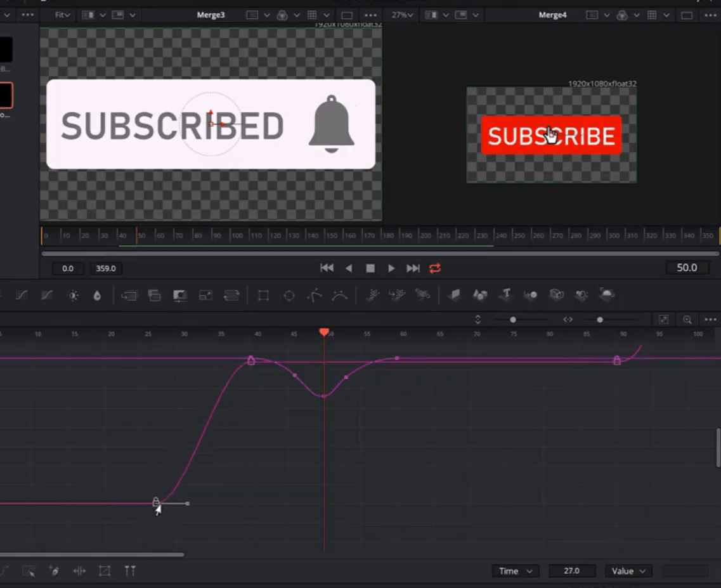721x588 pixels.
Task: Open the 27% zoom dropdown on the right viewer
Action: [x=401, y=15]
